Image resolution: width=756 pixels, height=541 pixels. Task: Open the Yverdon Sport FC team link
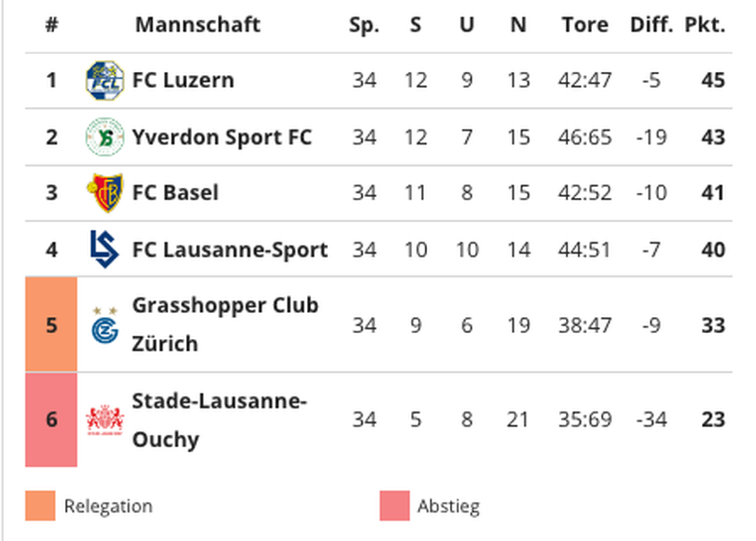pyautogui.click(x=222, y=137)
